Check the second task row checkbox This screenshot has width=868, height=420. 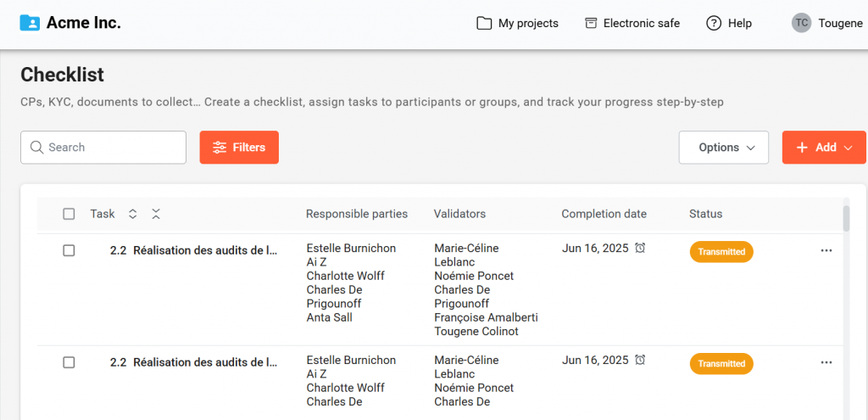(69, 362)
